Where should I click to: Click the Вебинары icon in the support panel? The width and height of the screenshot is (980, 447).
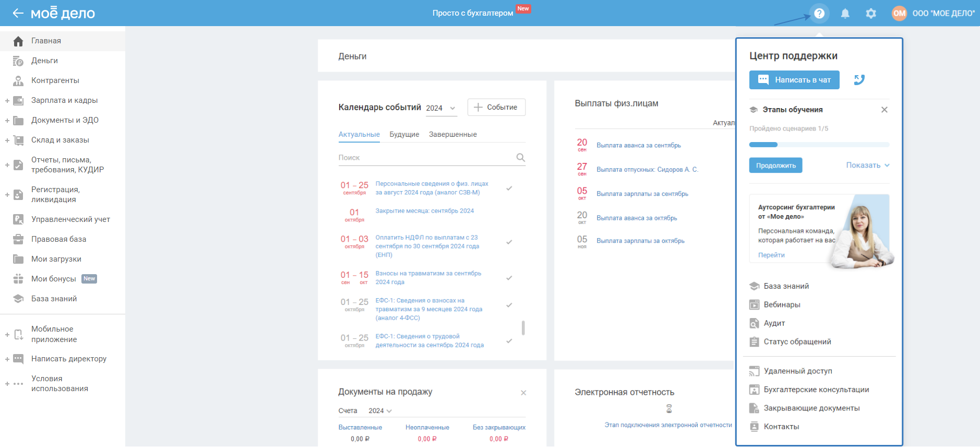(x=754, y=304)
